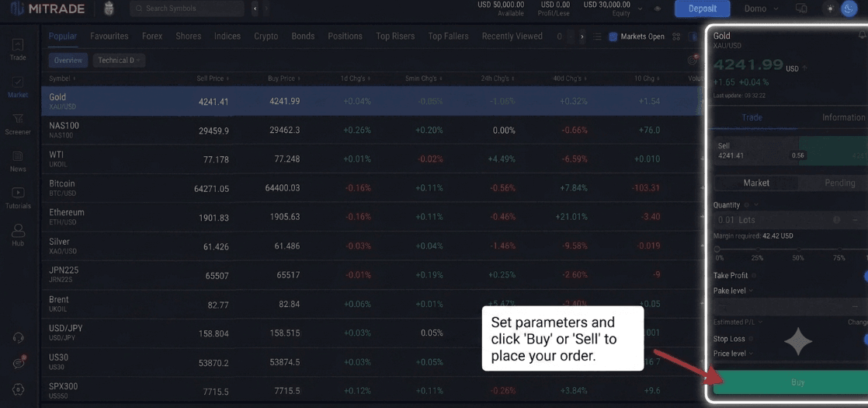The image size is (868, 408).
Task: Open settings gear in sidebar
Action: [x=18, y=389]
